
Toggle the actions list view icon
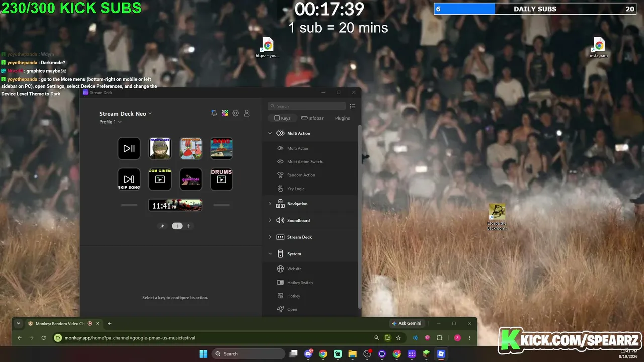tap(352, 106)
